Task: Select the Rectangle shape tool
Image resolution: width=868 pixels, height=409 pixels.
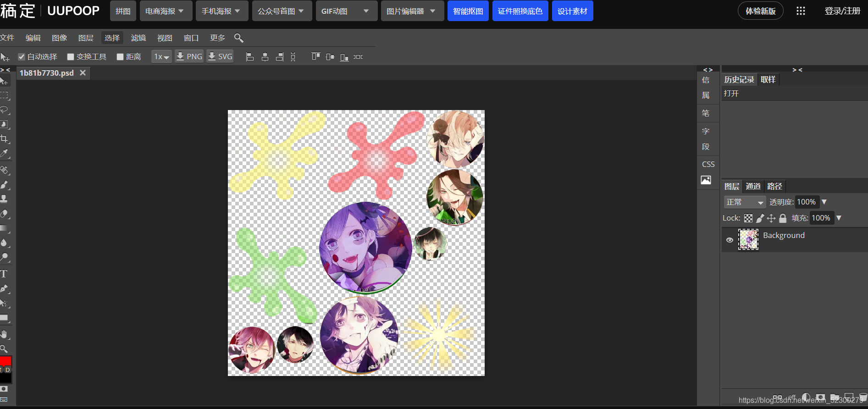Action: coord(4,318)
